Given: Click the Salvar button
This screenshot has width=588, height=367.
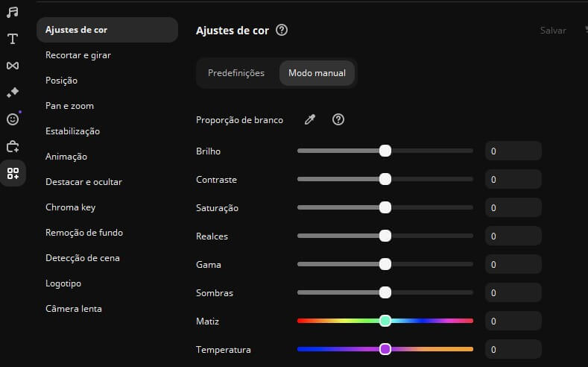Looking at the screenshot, I should [x=553, y=31].
